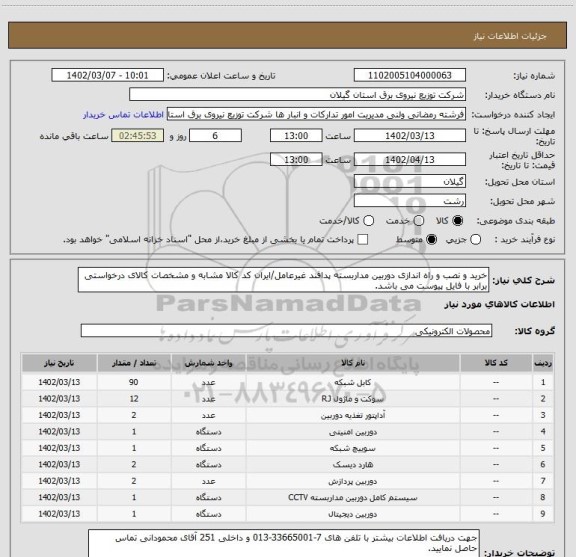Select the سوییچ شبکه item
This screenshot has width=576, height=557.
tap(353, 448)
